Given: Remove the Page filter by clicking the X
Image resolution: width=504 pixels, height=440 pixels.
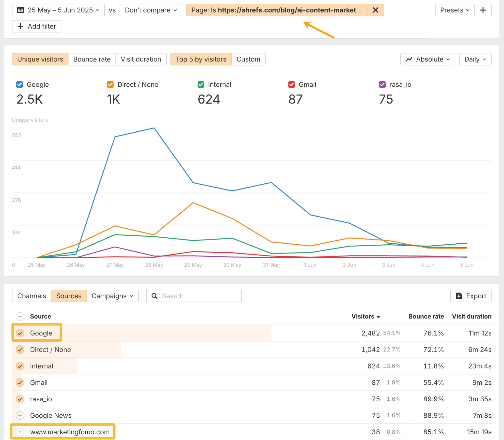Looking at the screenshot, I should click(376, 10).
